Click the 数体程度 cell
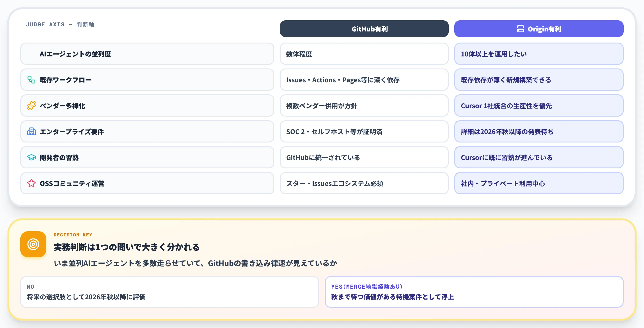Screen dimensions: 644x328 (364, 54)
